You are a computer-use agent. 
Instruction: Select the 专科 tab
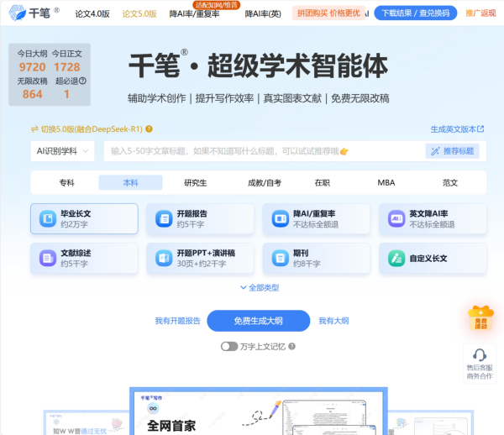[66, 182]
